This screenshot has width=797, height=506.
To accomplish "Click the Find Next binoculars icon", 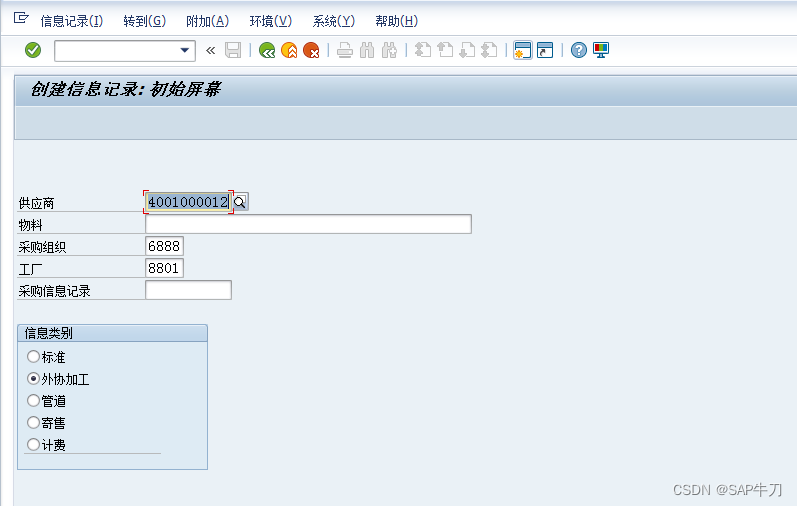I will tap(389, 50).
